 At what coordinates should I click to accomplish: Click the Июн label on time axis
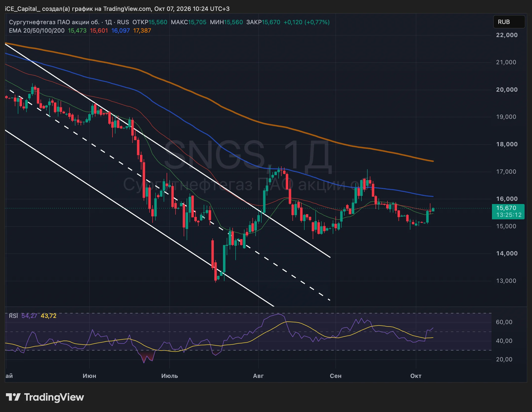coord(89,376)
